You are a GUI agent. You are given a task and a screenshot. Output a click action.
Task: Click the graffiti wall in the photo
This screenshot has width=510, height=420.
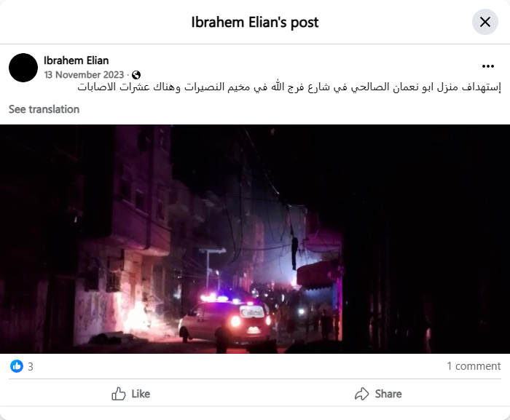click(x=96, y=314)
